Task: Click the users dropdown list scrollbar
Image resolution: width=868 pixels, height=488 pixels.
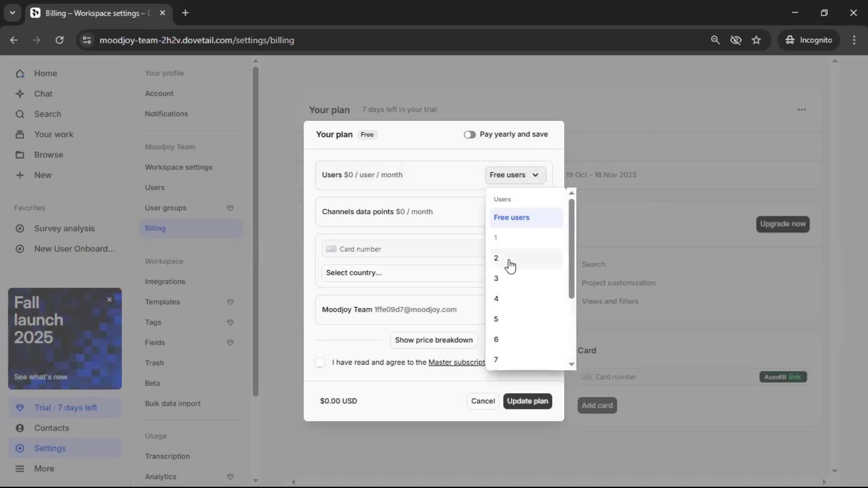Action: tap(571, 249)
